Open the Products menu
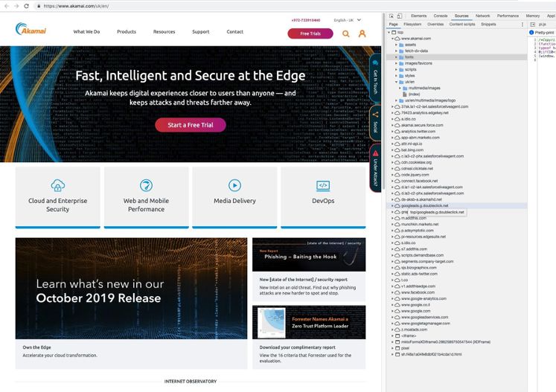 pyautogui.click(x=127, y=32)
